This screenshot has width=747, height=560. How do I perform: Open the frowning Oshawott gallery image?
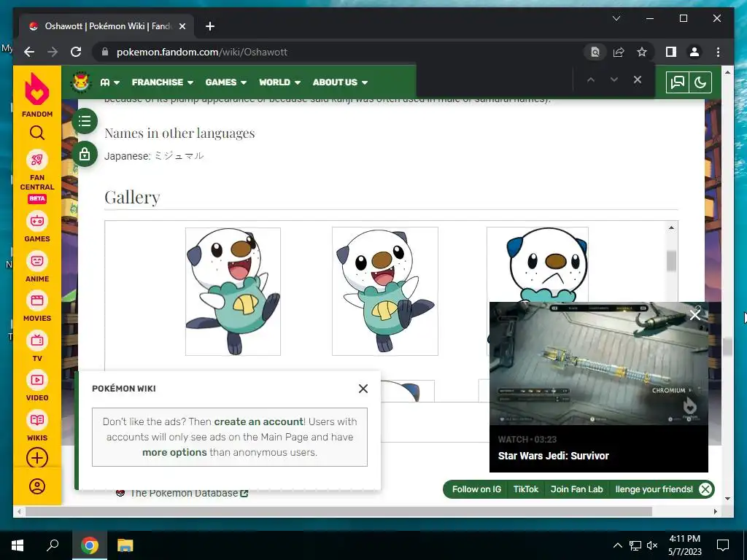pos(538,265)
